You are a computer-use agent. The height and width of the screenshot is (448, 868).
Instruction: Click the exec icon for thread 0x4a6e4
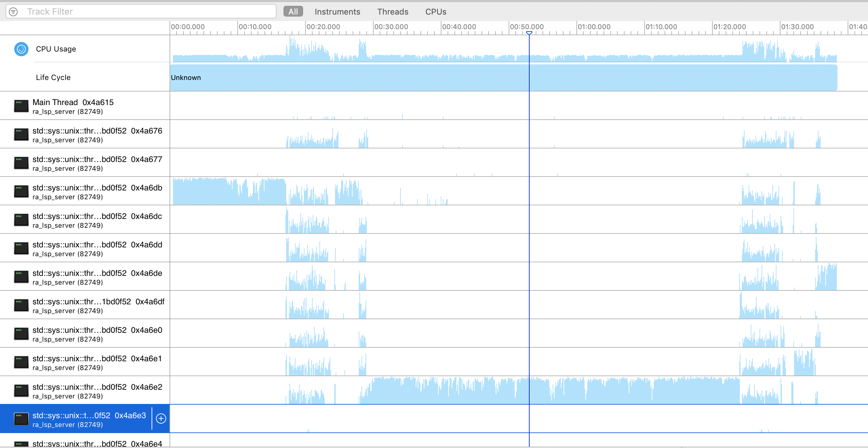tap(21, 444)
